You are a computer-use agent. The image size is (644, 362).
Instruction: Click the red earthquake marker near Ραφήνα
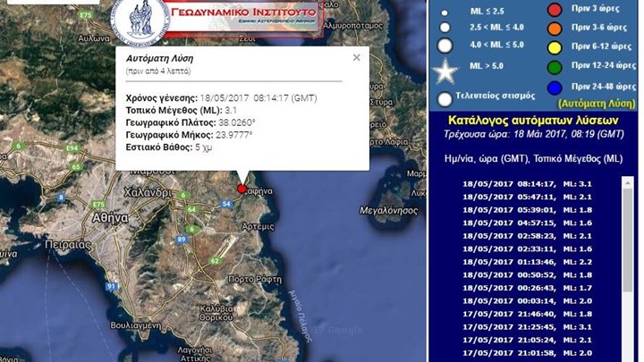(241, 189)
